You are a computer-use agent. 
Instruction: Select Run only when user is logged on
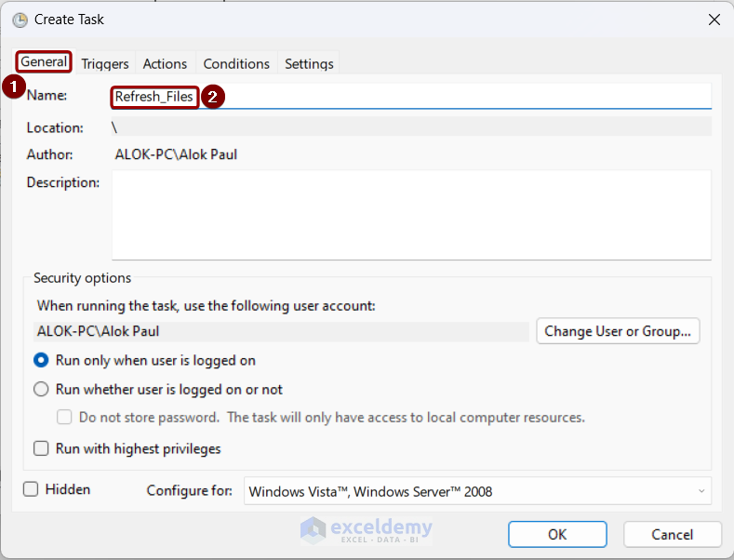41,360
